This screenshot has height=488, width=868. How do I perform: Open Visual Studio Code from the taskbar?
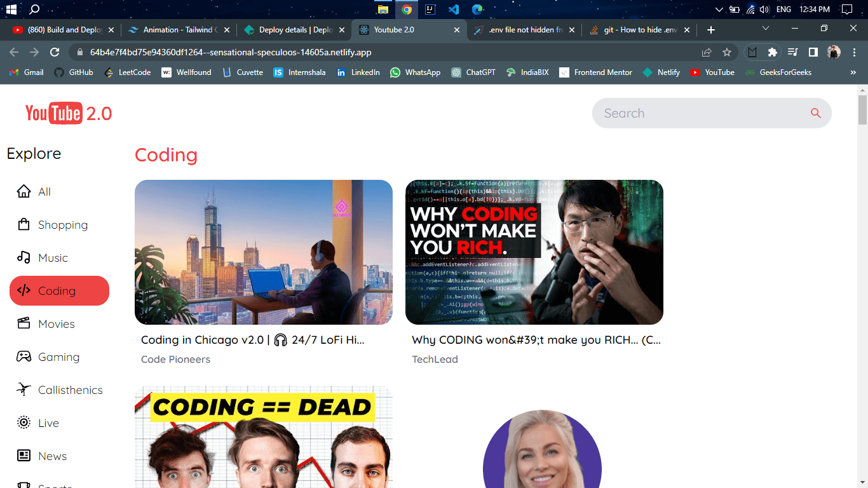point(453,10)
